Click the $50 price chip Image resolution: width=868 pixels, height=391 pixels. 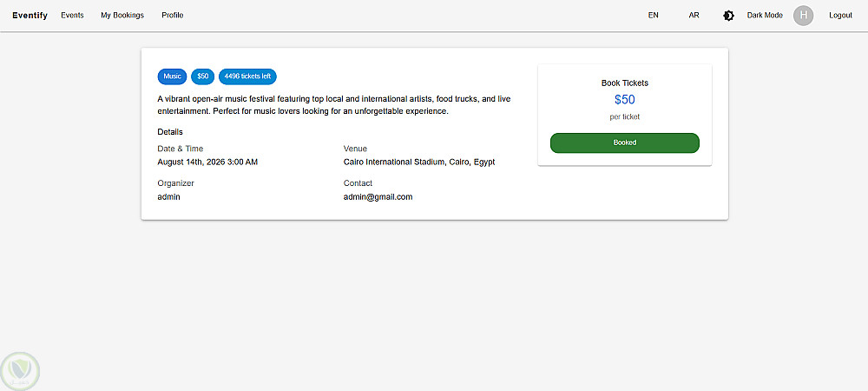point(203,76)
